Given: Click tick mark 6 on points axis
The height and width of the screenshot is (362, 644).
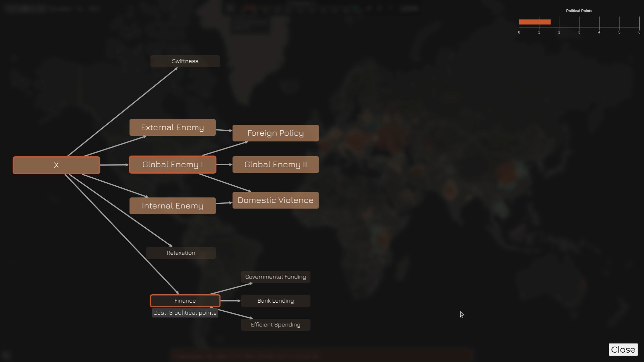Looking at the screenshot, I should [639, 33].
